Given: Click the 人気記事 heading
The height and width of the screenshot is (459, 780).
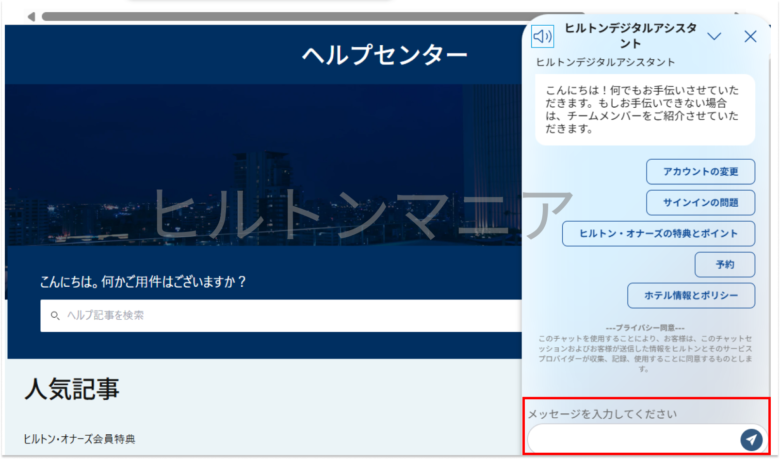Looking at the screenshot, I should coord(72,389).
